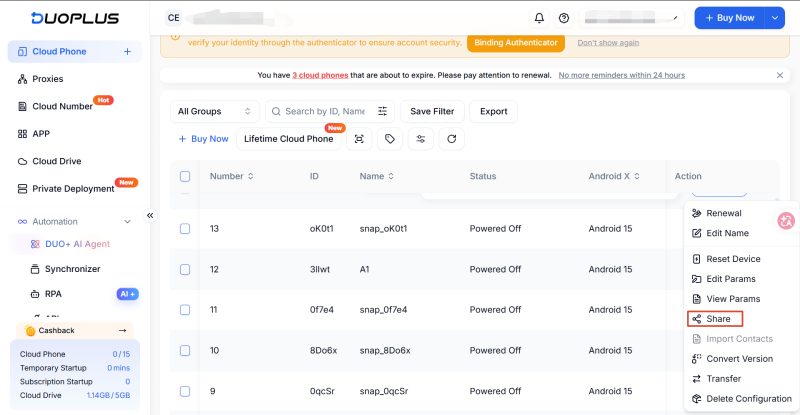Click the tag toolbar icon
The height and width of the screenshot is (415, 800).
pyautogui.click(x=390, y=139)
